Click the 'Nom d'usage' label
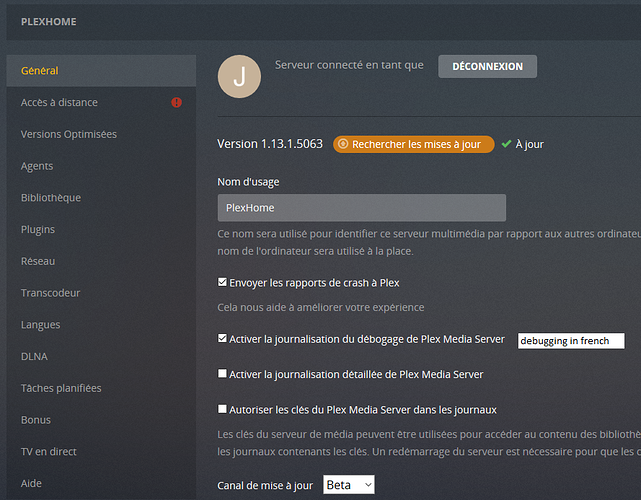The height and width of the screenshot is (500, 641). pos(248,182)
